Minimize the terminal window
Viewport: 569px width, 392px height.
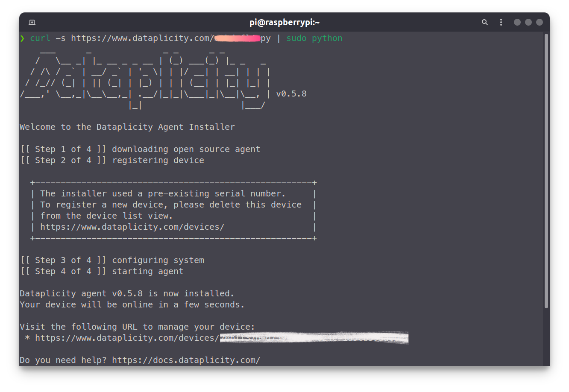tap(517, 22)
